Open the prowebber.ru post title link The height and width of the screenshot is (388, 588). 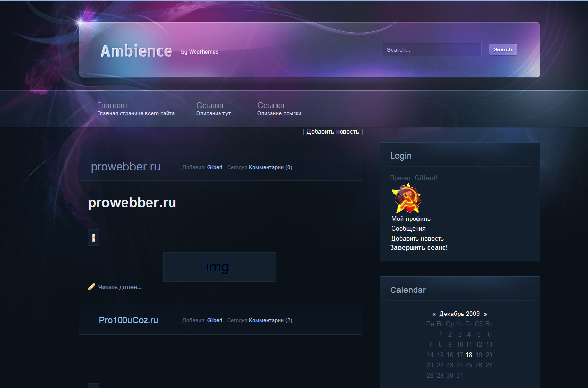tap(125, 167)
